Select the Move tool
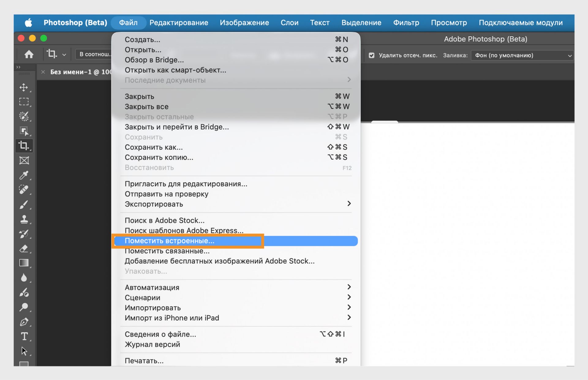This screenshot has height=380, width=588. tap(24, 88)
